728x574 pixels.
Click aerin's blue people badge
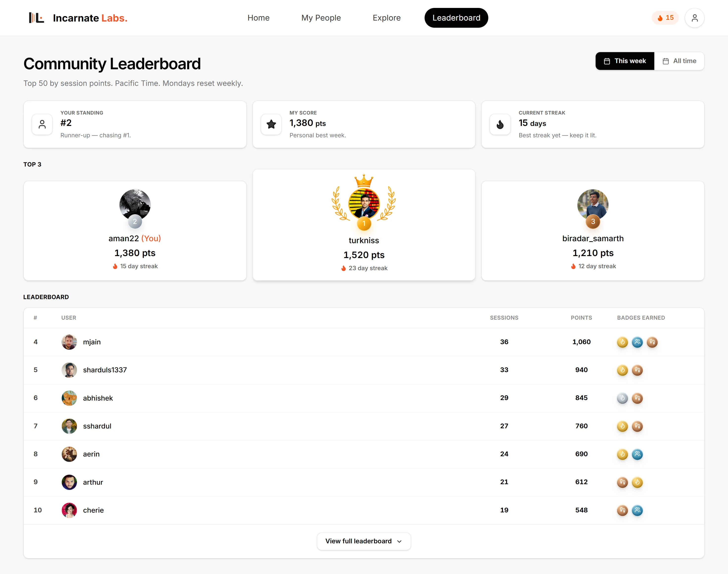[637, 454]
